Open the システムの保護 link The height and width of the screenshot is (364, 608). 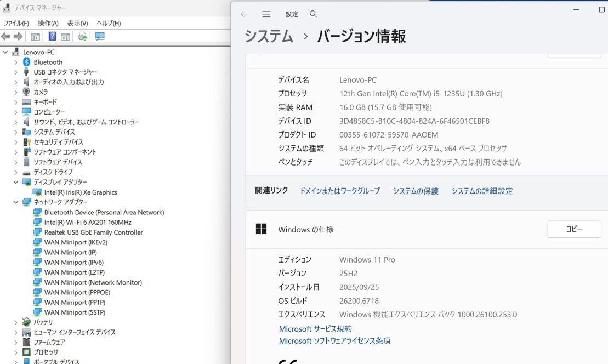[x=415, y=191]
